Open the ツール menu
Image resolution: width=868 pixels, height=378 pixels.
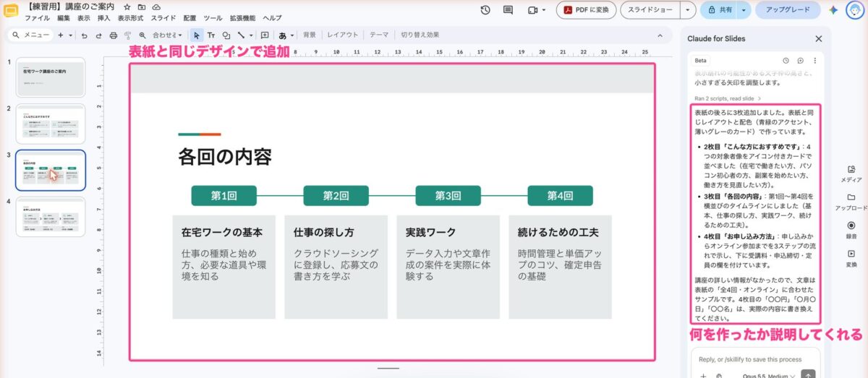(x=213, y=17)
